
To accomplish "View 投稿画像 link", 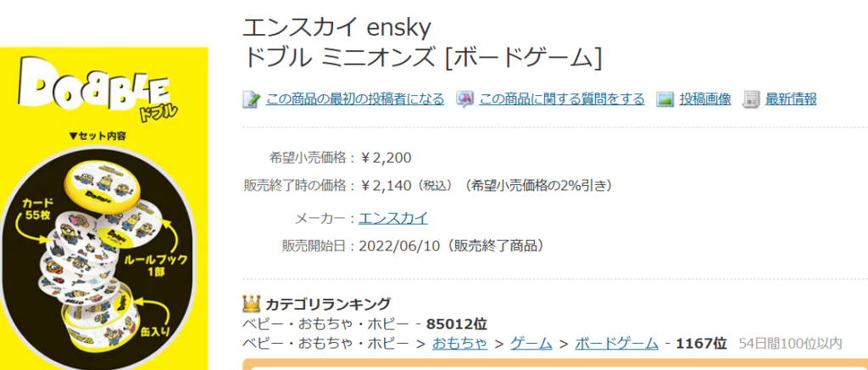I will pyautogui.click(x=704, y=99).
